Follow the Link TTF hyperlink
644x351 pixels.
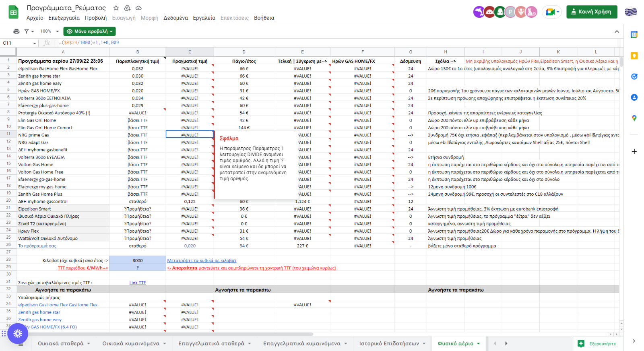[138, 283]
